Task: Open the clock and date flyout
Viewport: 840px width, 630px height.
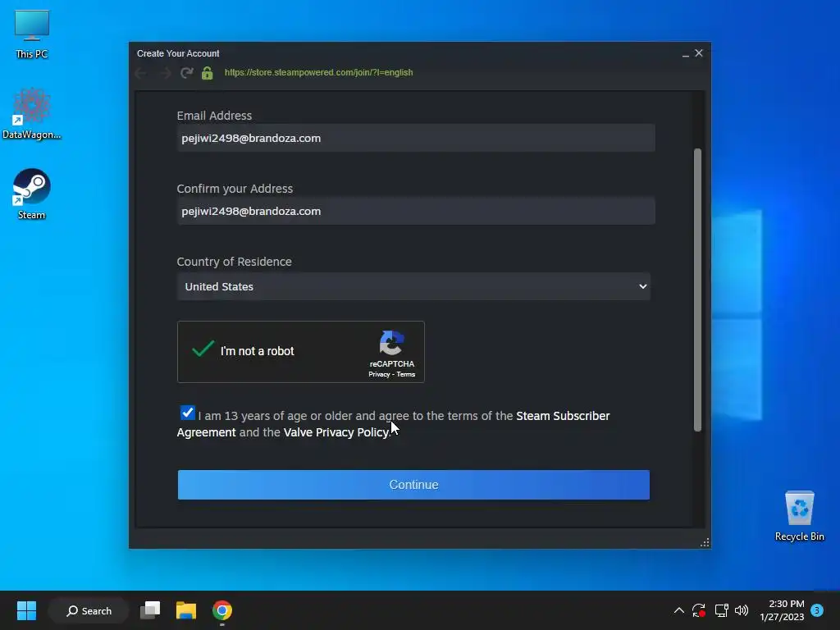Action: [782, 610]
